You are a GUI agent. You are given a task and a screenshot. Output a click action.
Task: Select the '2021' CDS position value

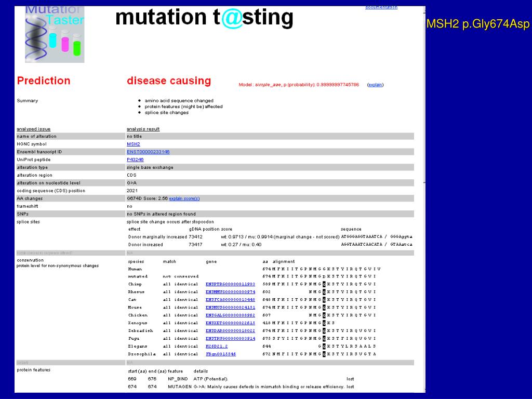(x=132, y=191)
